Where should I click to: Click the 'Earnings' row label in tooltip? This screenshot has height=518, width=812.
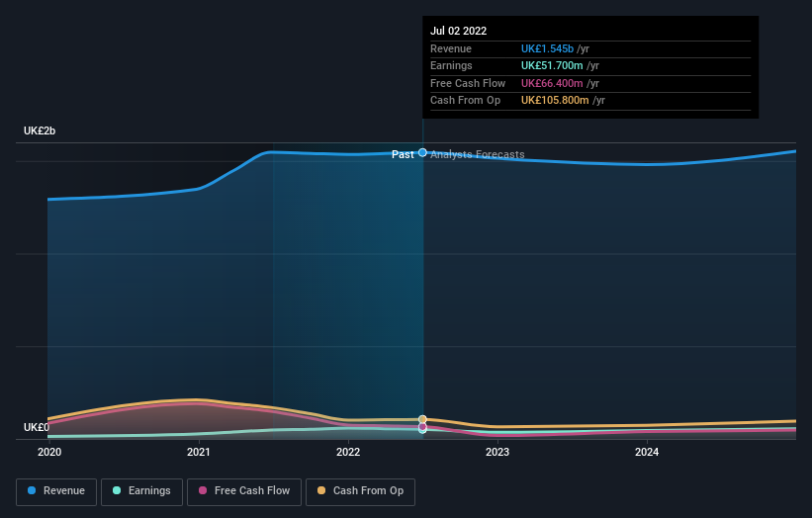coord(451,65)
